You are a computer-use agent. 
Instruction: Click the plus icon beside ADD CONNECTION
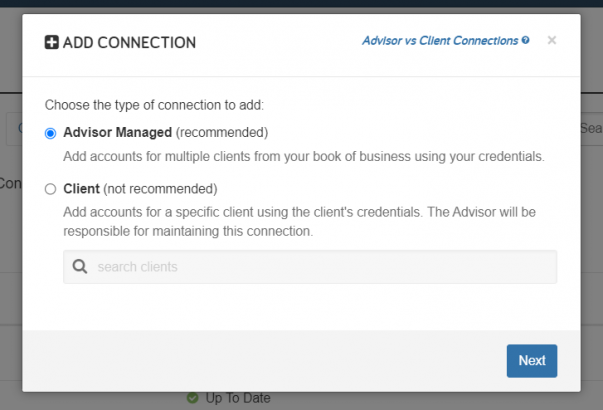pos(52,42)
